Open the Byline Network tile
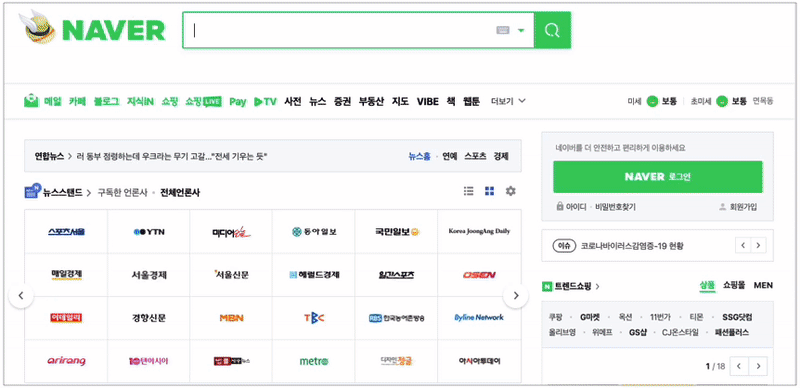Screen dimensions: 800x388 (479, 318)
